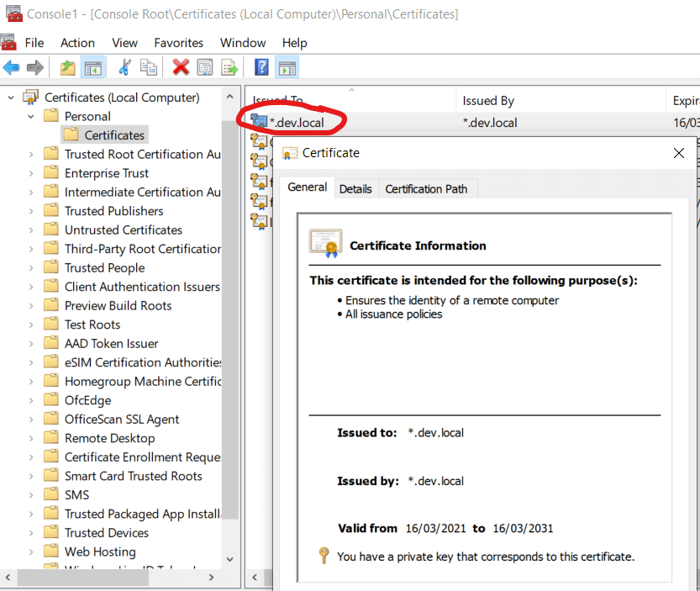Click the Up One Level folder icon
Screen dimensions: 700x591
pyautogui.click(x=67, y=67)
